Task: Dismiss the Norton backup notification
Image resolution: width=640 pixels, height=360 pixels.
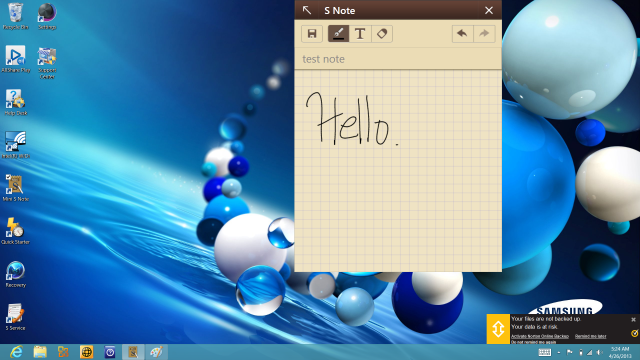Action: [x=633, y=320]
